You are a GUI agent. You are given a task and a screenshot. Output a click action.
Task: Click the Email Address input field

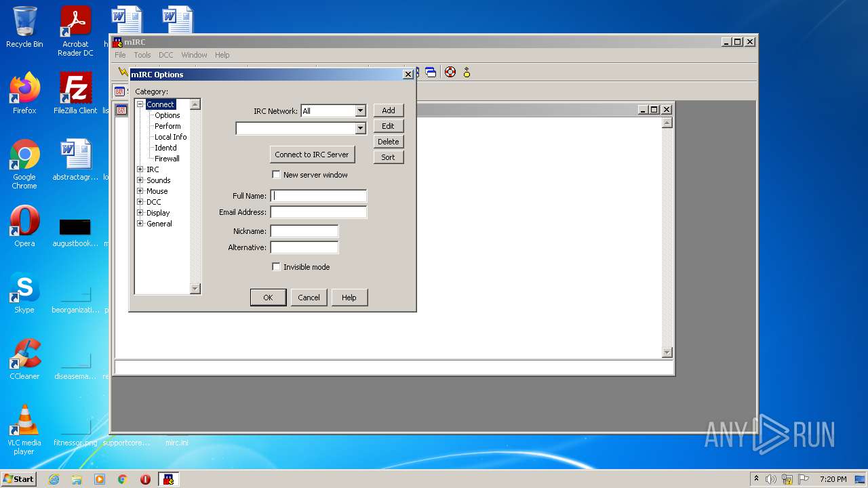[319, 212]
